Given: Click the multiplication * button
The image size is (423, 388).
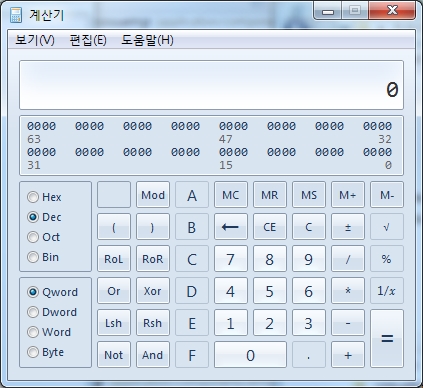Looking at the screenshot, I should 348,291.
